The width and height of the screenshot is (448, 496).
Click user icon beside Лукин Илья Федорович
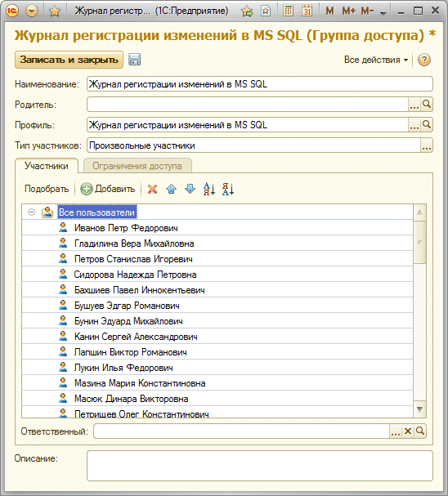tap(63, 367)
